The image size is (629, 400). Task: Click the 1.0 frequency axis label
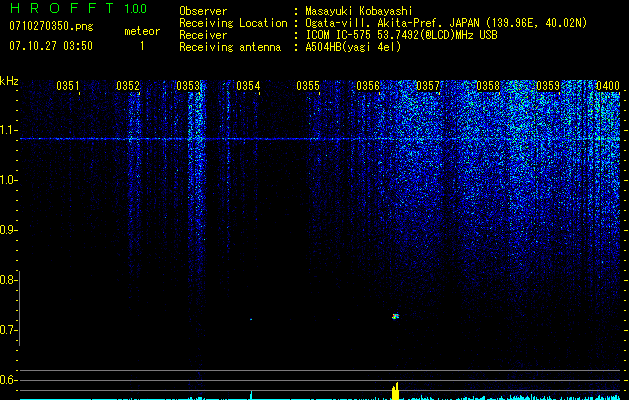(x=8, y=180)
